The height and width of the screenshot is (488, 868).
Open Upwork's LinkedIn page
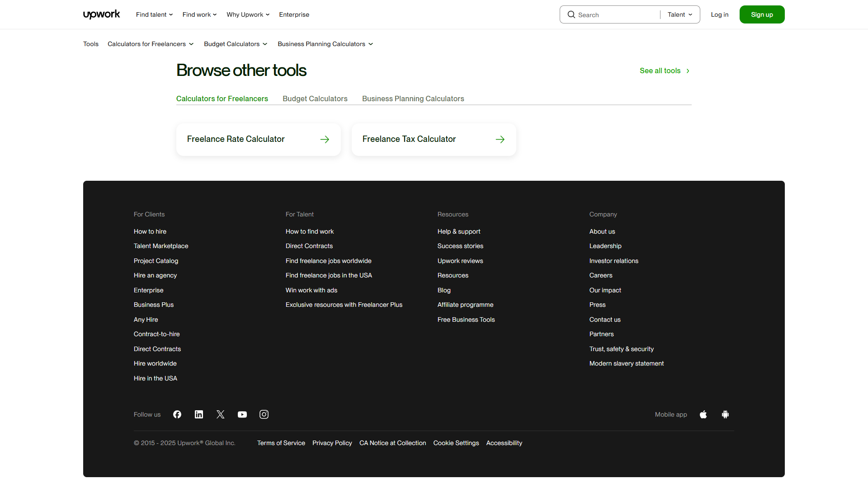198,414
